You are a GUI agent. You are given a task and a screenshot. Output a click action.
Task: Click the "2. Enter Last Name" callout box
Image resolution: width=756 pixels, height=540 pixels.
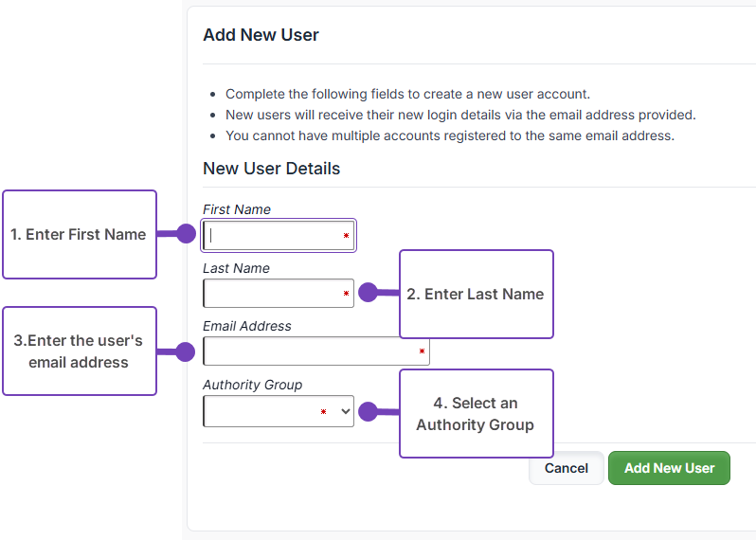[476, 294]
